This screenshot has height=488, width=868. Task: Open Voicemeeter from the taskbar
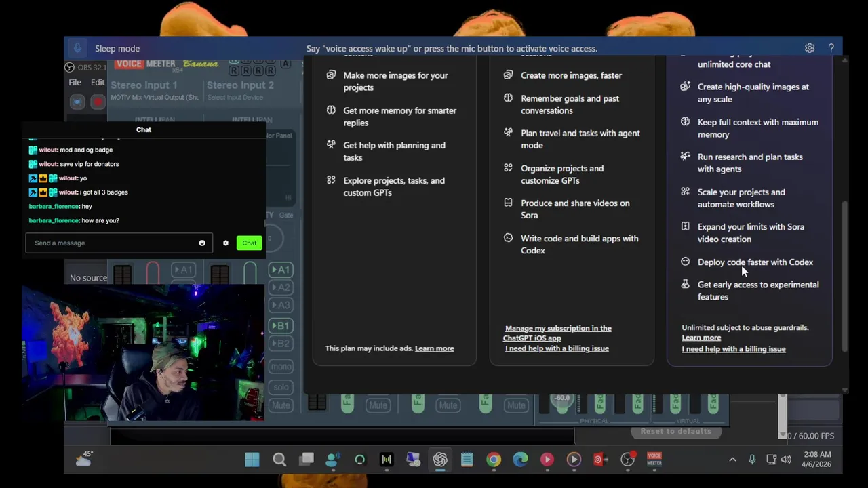coord(654,460)
